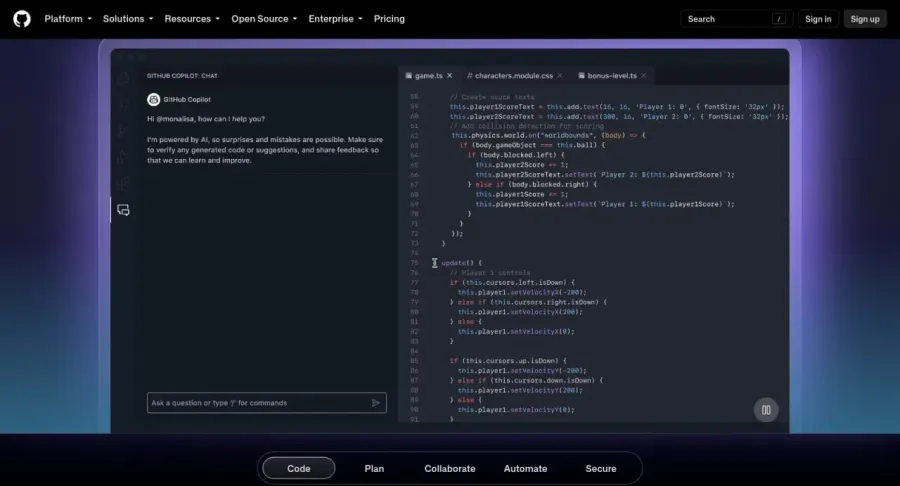Image resolution: width=900 pixels, height=486 pixels.
Task: Click the player1ScoreText assignment line
Action: click(x=616, y=107)
